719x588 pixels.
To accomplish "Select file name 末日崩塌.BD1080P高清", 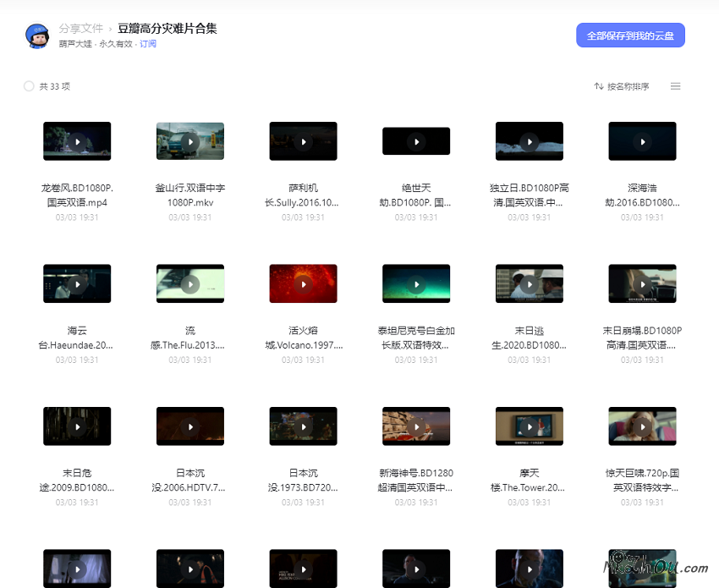I will coord(642,338).
